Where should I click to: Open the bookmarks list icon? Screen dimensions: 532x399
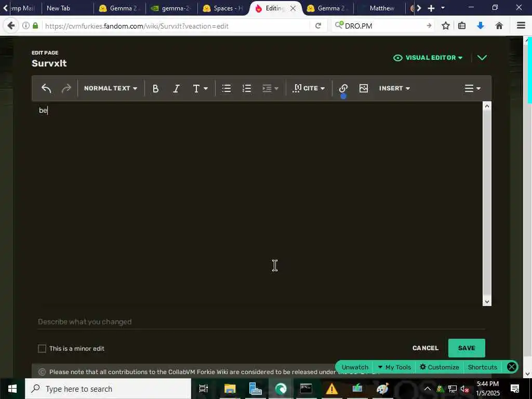point(462,26)
